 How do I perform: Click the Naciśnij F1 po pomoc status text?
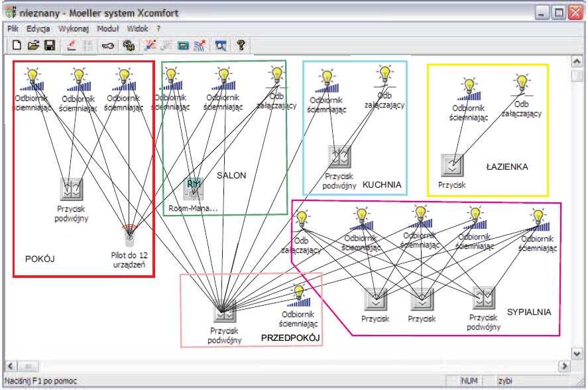(41, 381)
